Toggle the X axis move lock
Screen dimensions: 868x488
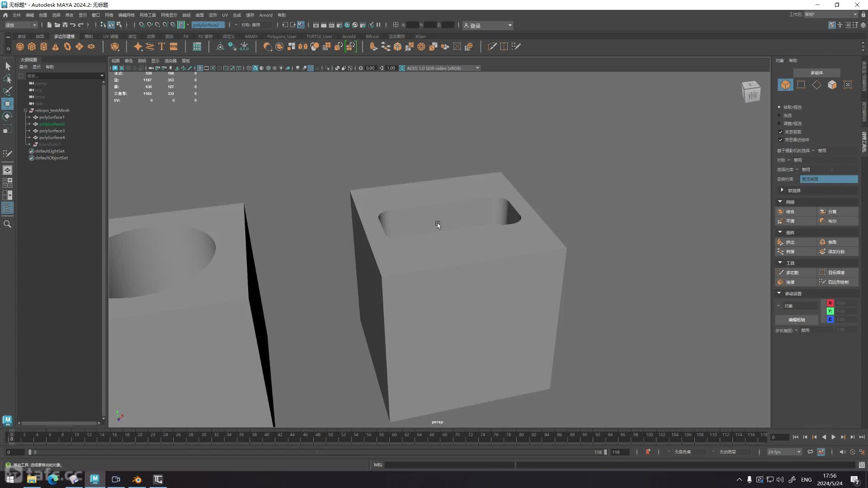coord(830,303)
